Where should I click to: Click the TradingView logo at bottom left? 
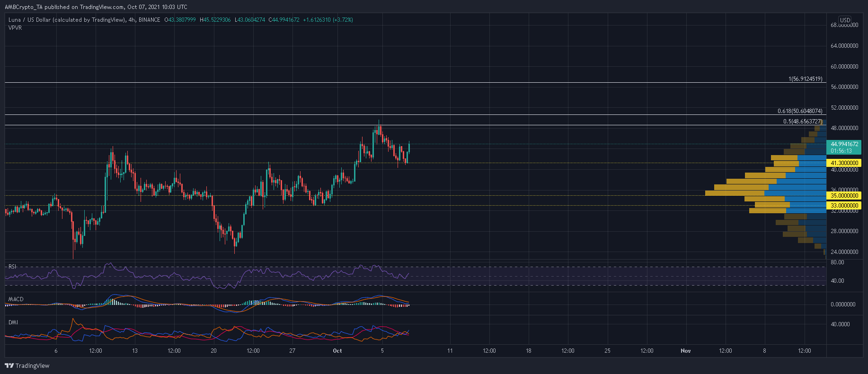[x=27, y=365]
